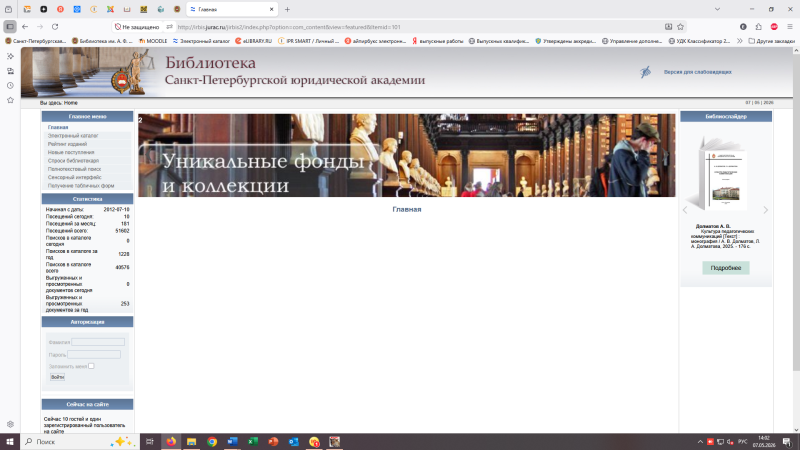Click the 'Подробнее' button under the book
Image resolution: width=800 pixels, height=450 pixels.
point(726,268)
